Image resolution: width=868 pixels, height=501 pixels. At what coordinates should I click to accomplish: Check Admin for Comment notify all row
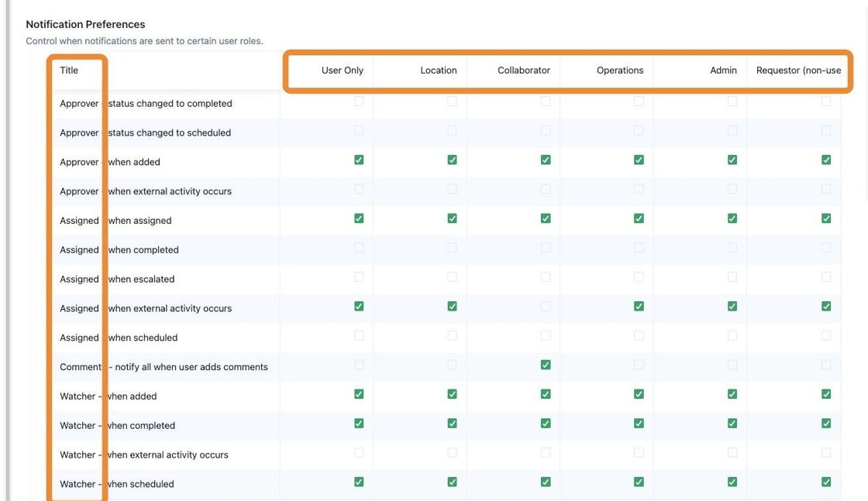(732, 365)
